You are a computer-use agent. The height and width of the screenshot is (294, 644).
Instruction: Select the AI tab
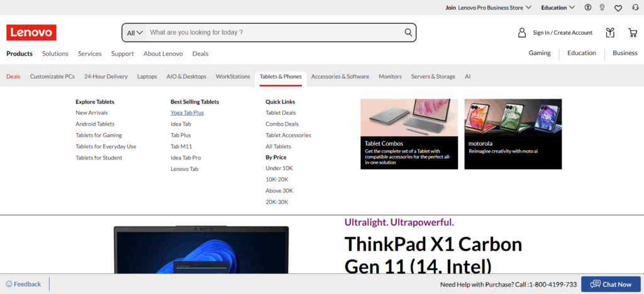pyautogui.click(x=468, y=76)
